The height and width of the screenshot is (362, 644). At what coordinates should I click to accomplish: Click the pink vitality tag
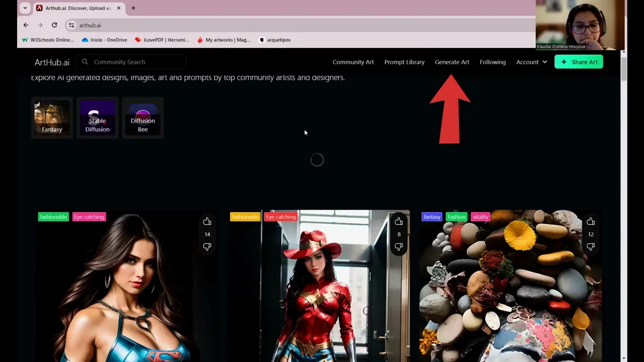[480, 217]
